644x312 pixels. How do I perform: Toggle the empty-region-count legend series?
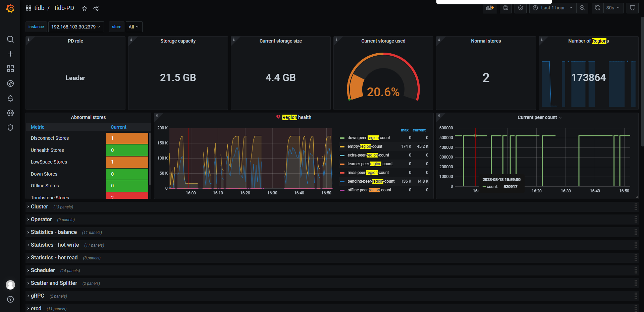click(365, 146)
